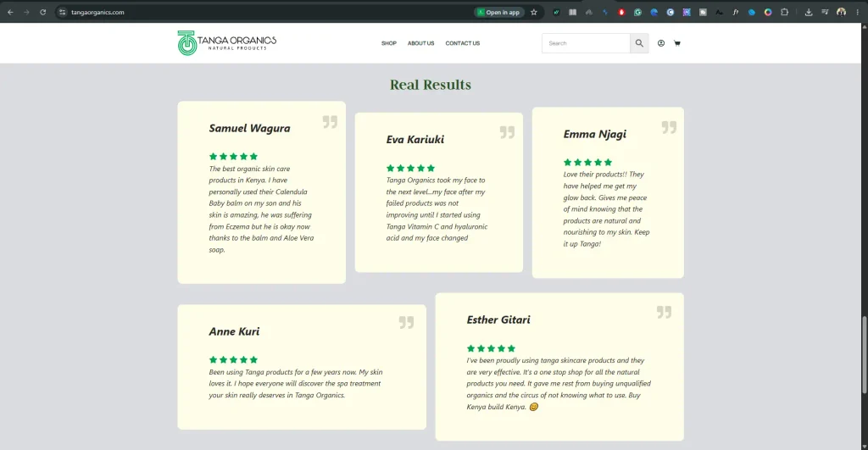Viewport: 868px width, 450px height.
Task: Click the book-shaped reader extension icon
Action: 572,12
